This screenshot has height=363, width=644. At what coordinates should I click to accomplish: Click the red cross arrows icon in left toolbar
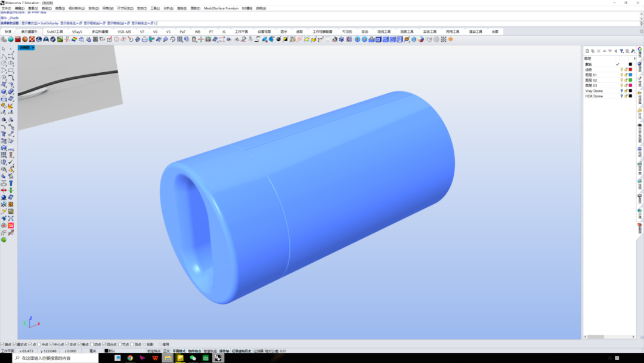[4, 190]
